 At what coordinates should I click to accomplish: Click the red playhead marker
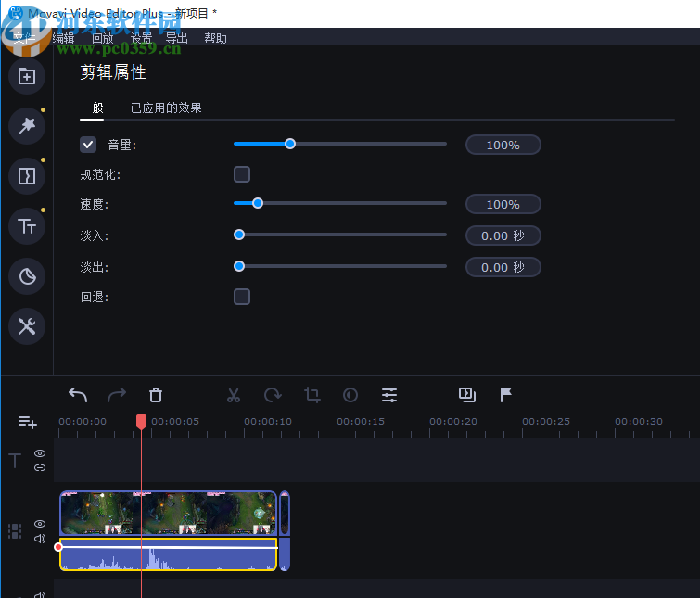click(141, 422)
